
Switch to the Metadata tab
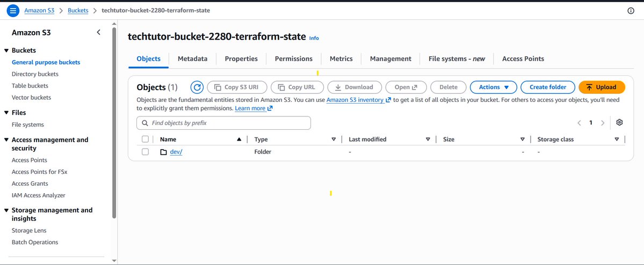193,58
